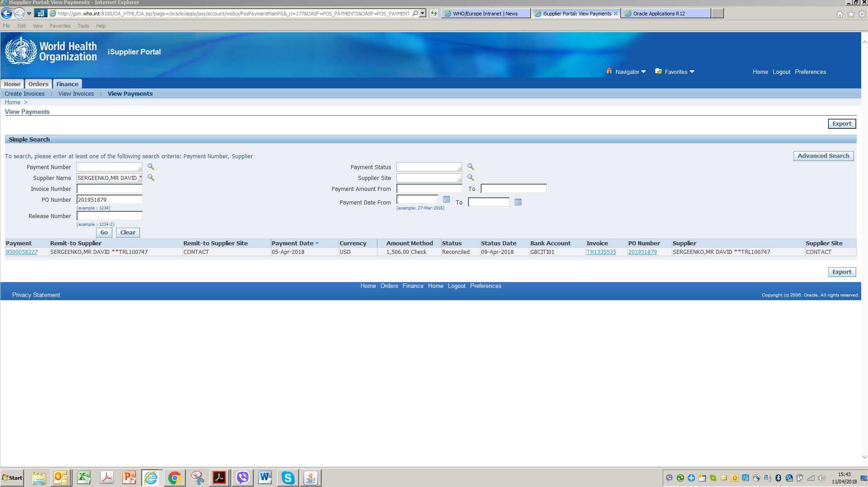This screenshot has height=487, width=868.
Task: Click the Payment Number search magnifier icon
Action: pyautogui.click(x=151, y=167)
